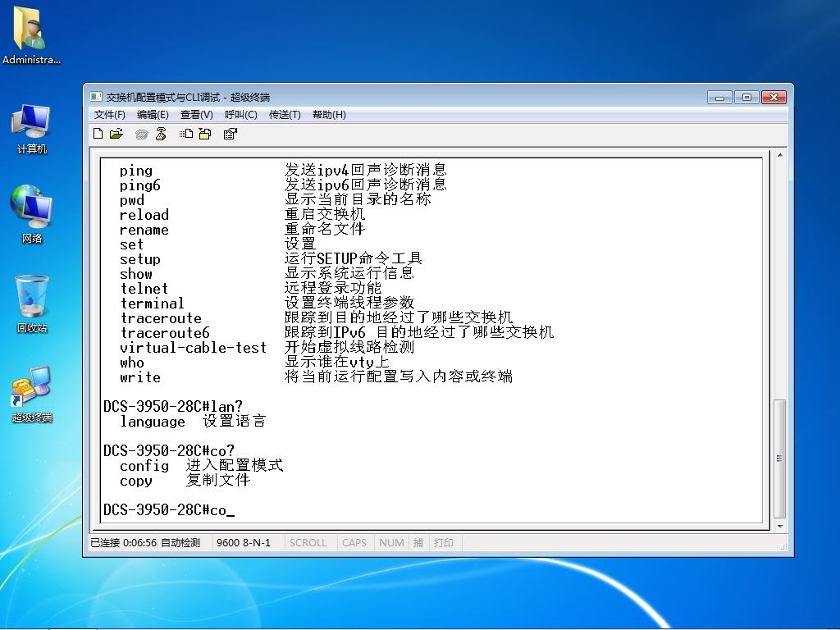
Task: Open the 帮助(H) menu
Action: coord(329,115)
